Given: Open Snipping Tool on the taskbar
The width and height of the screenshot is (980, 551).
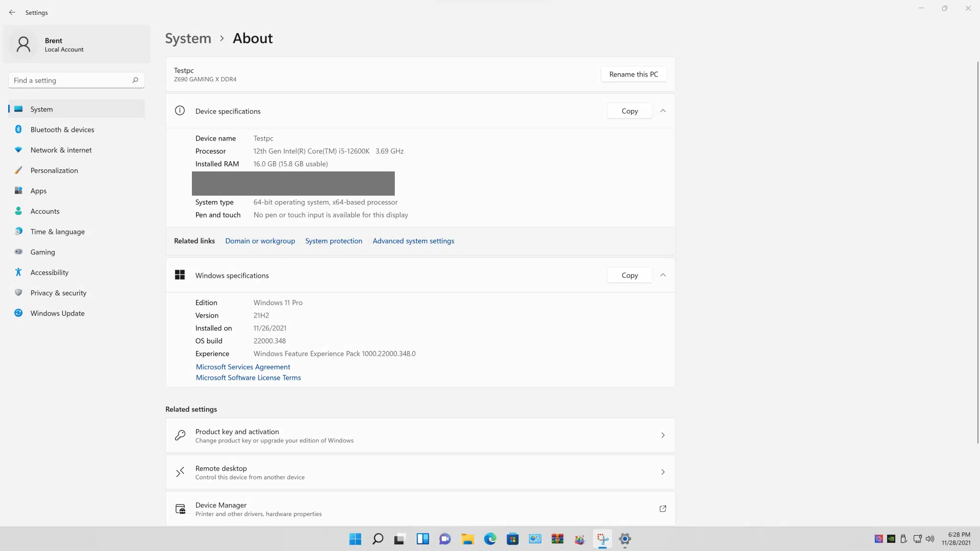Looking at the screenshot, I should coord(602,539).
